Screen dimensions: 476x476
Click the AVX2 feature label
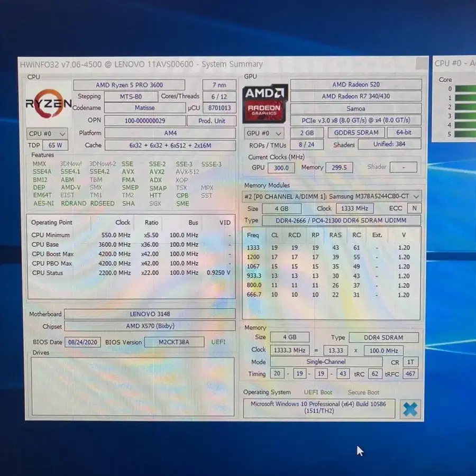157,172
